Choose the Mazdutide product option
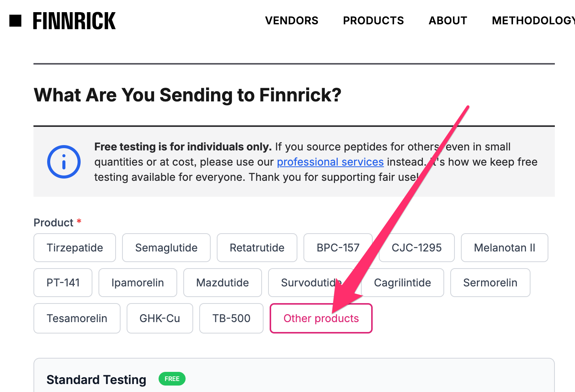The image size is (575, 392). click(222, 283)
